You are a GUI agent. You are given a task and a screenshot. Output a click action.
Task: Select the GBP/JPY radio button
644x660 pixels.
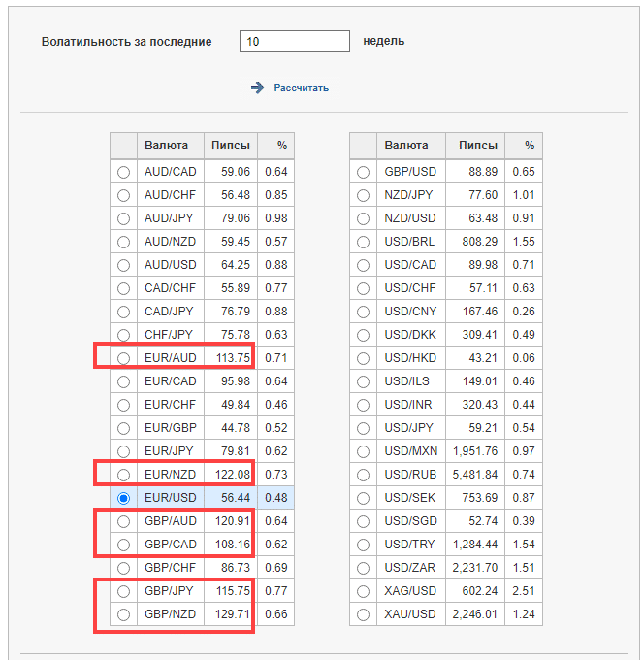(x=123, y=591)
